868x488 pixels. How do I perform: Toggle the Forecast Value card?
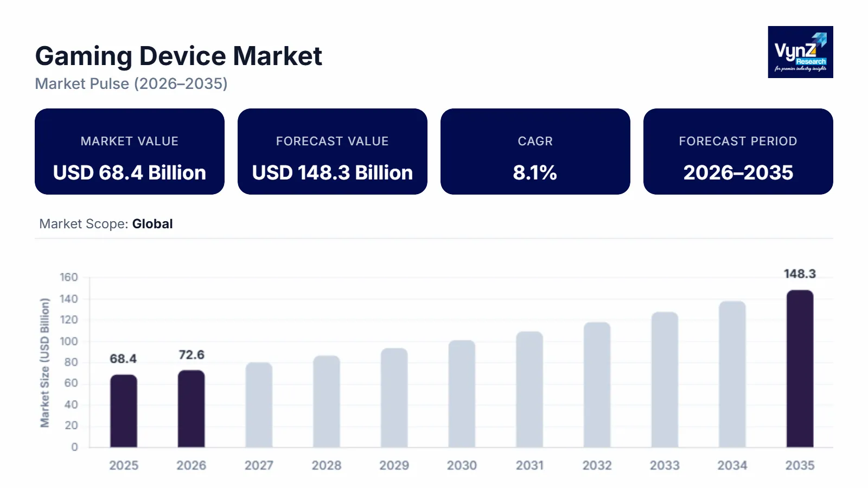tap(332, 151)
